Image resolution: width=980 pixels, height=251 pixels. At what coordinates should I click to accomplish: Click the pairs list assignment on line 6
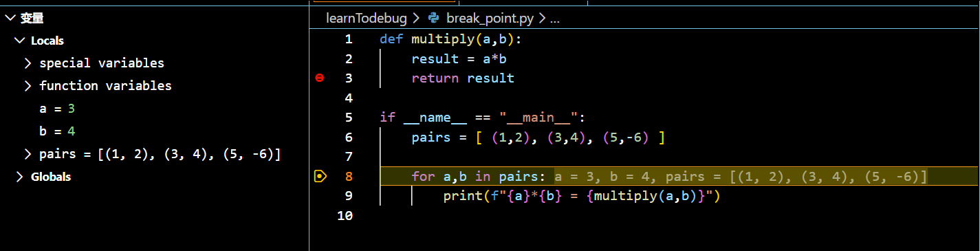[538, 138]
